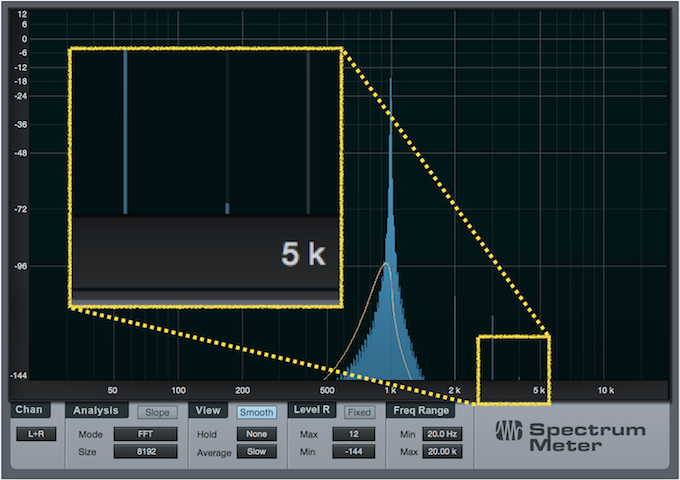680x480 pixels.
Task: Click the Analysis section label
Action: (96, 410)
